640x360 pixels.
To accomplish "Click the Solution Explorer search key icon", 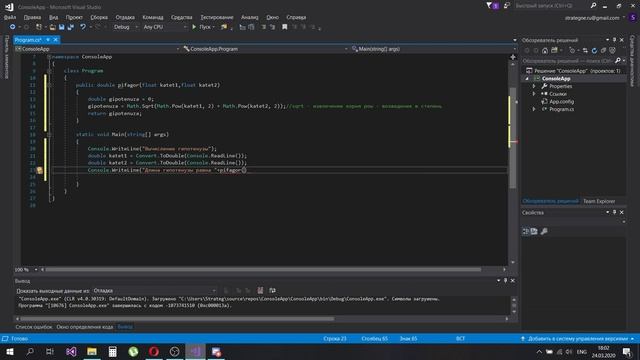I will pos(618,60).
